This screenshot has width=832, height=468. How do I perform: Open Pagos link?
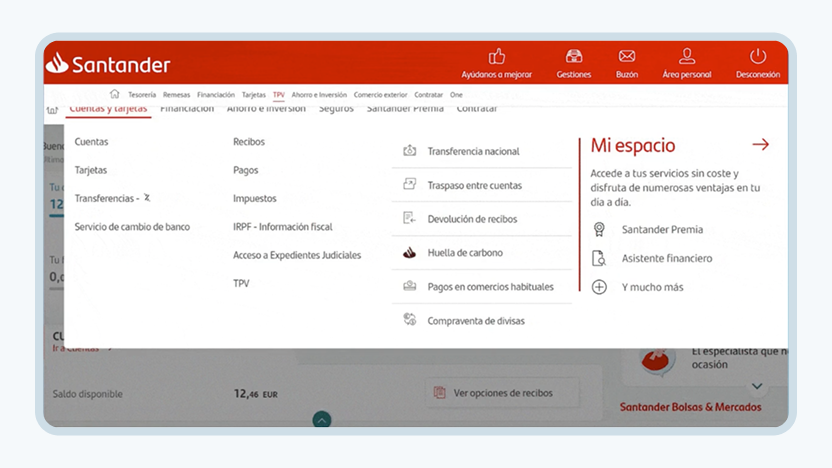point(246,170)
